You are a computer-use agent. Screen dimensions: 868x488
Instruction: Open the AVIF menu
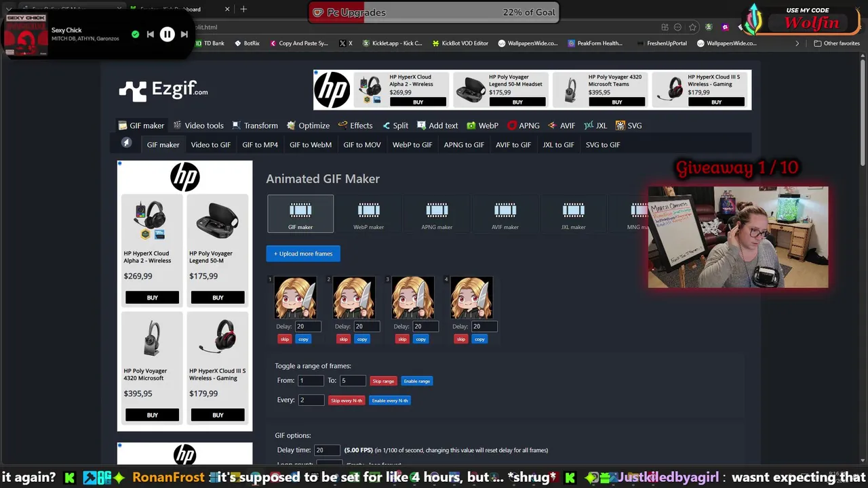click(561, 125)
